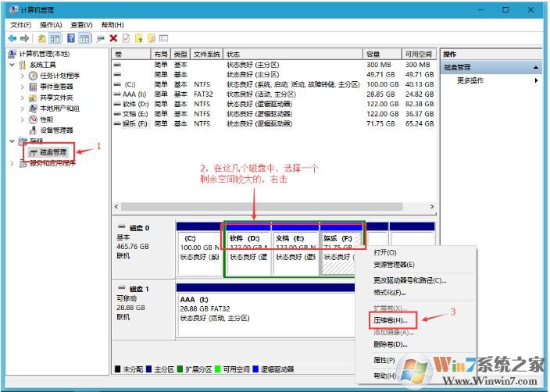Select the 软件 (D:) row icon in volume list

click(117, 103)
